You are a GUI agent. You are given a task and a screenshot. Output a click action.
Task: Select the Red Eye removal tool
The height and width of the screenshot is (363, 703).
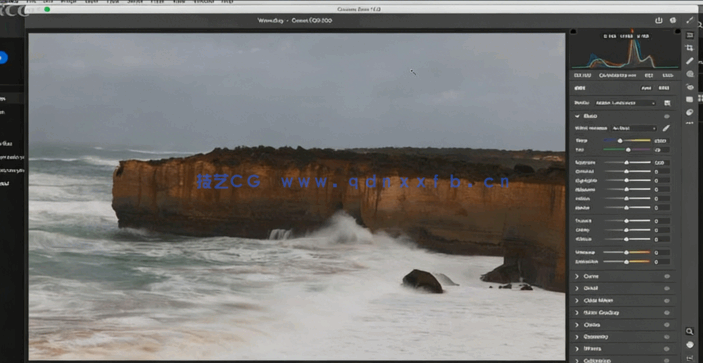690,87
